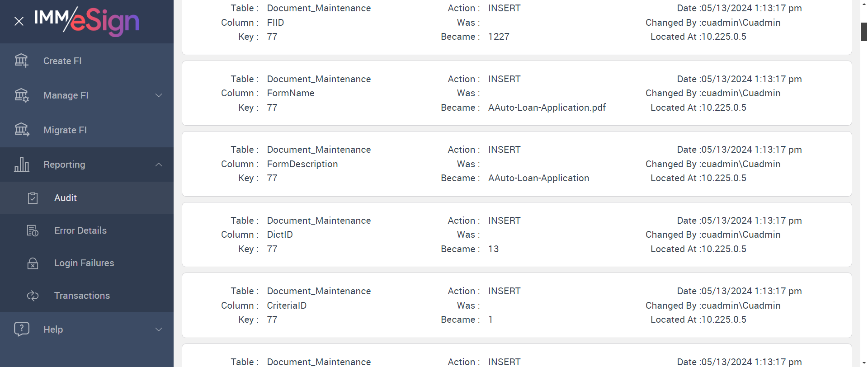Click the Audit clipboard icon
This screenshot has height=367, width=868.
33,198
